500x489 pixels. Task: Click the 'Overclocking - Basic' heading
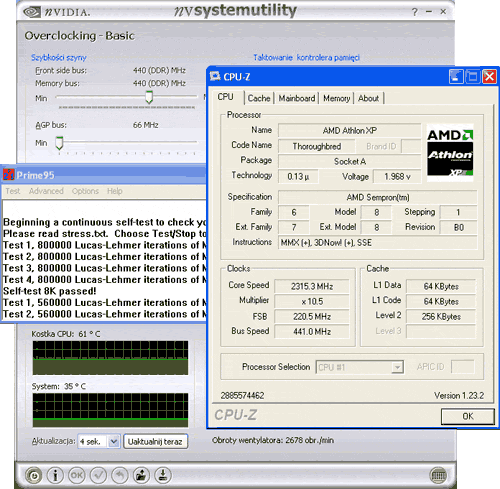point(79,36)
